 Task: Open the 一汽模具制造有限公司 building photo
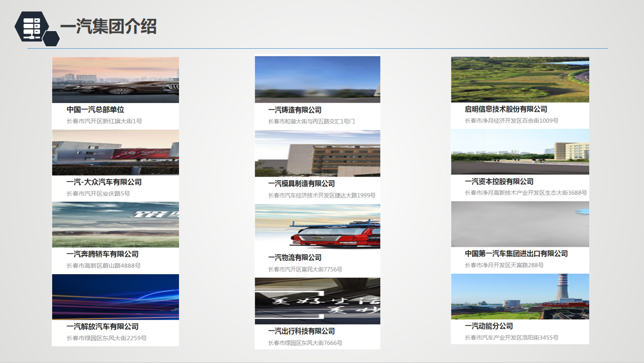pos(317,153)
